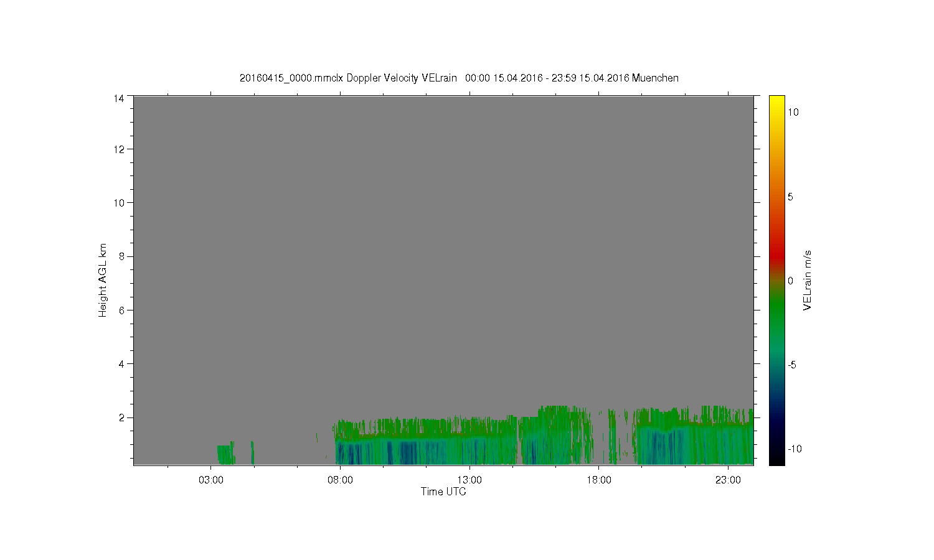The height and width of the screenshot is (560, 934).
Task: Click the red region of the colorbar
Action: [776, 255]
